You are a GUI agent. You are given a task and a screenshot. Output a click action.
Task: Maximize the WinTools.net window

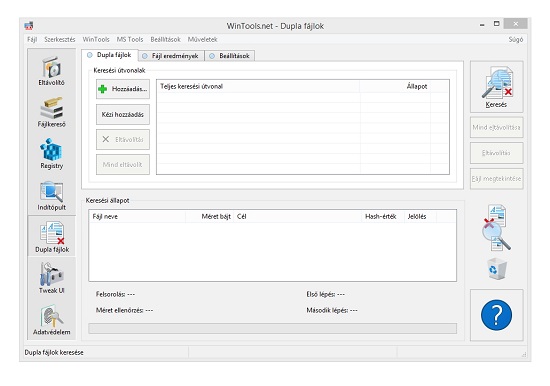tap(496, 24)
